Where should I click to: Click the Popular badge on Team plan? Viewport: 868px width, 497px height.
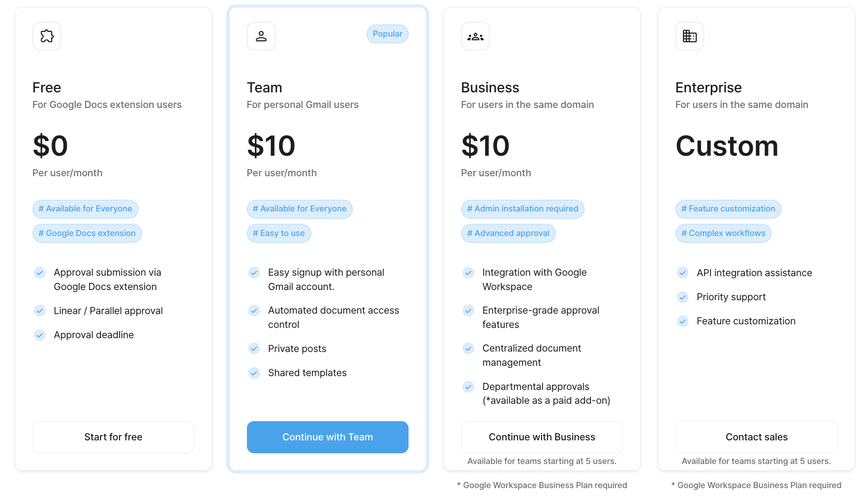coord(388,34)
